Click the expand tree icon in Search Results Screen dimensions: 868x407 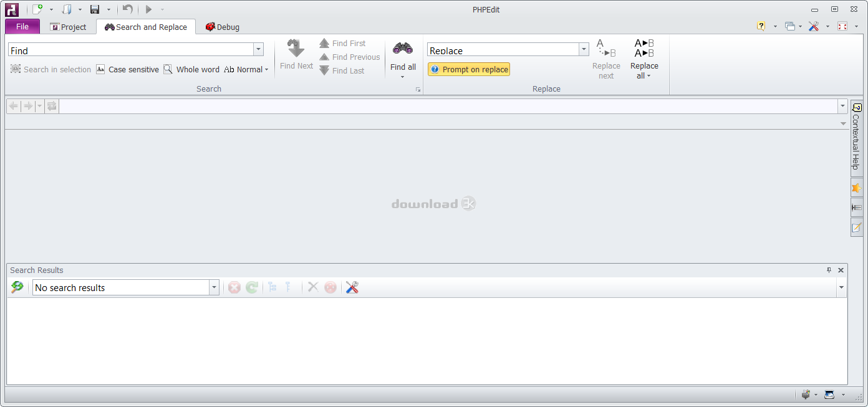(x=272, y=287)
